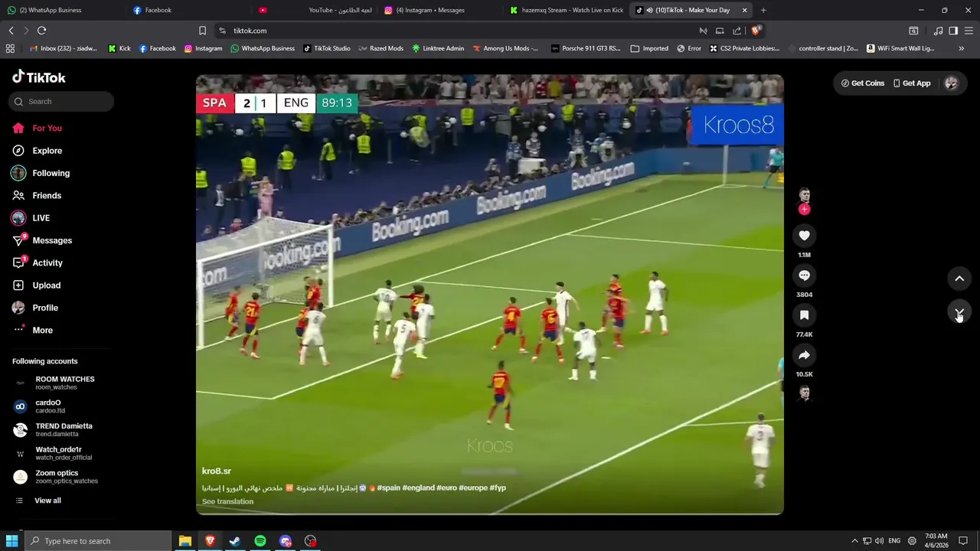Open Steam from the taskbar
The height and width of the screenshot is (551, 980).
[235, 541]
